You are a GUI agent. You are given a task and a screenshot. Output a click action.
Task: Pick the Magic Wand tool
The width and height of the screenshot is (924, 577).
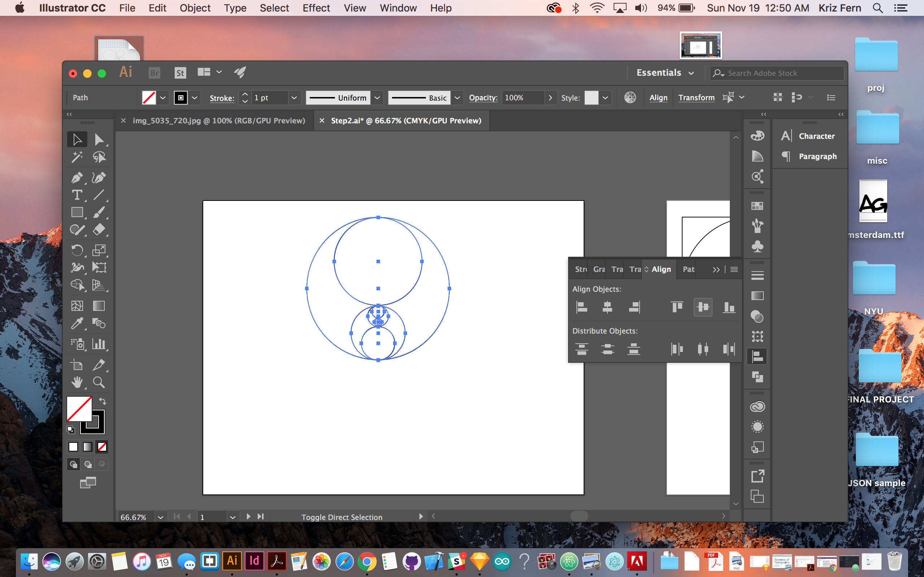coord(77,157)
